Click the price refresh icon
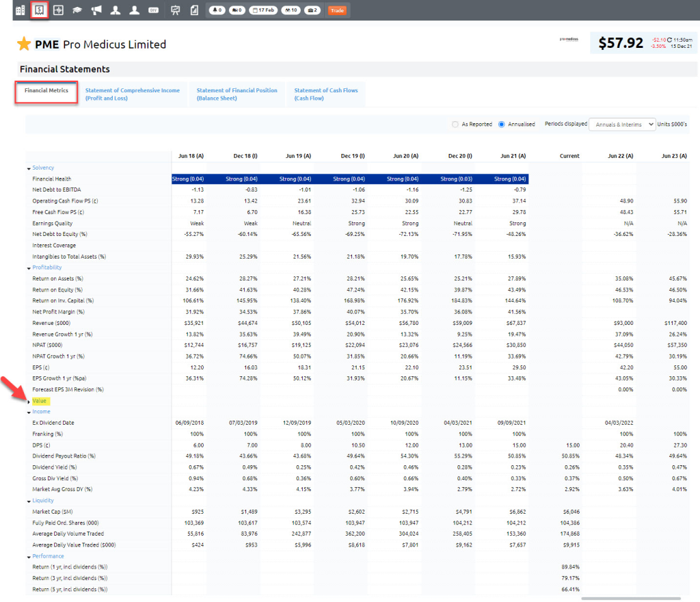 (x=669, y=40)
